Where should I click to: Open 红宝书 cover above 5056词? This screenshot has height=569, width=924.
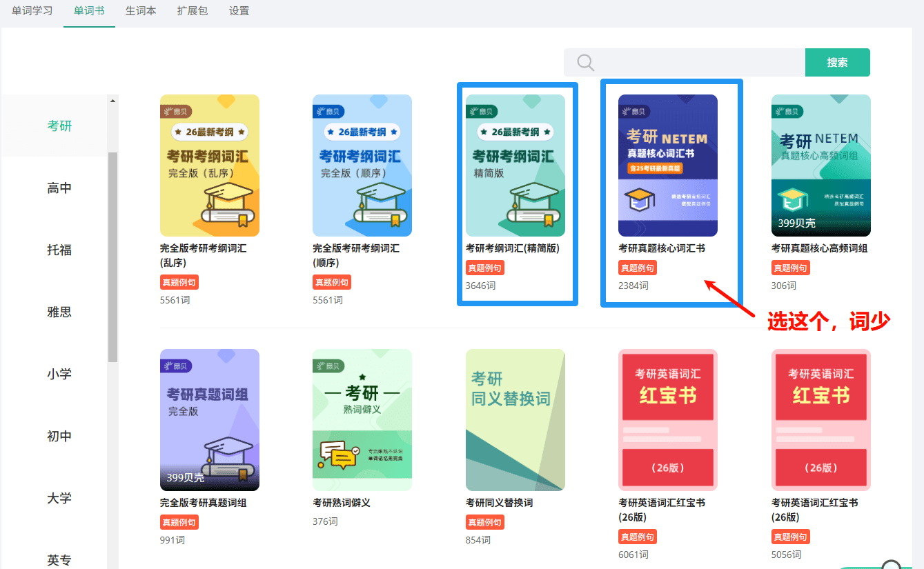tap(821, 420)
